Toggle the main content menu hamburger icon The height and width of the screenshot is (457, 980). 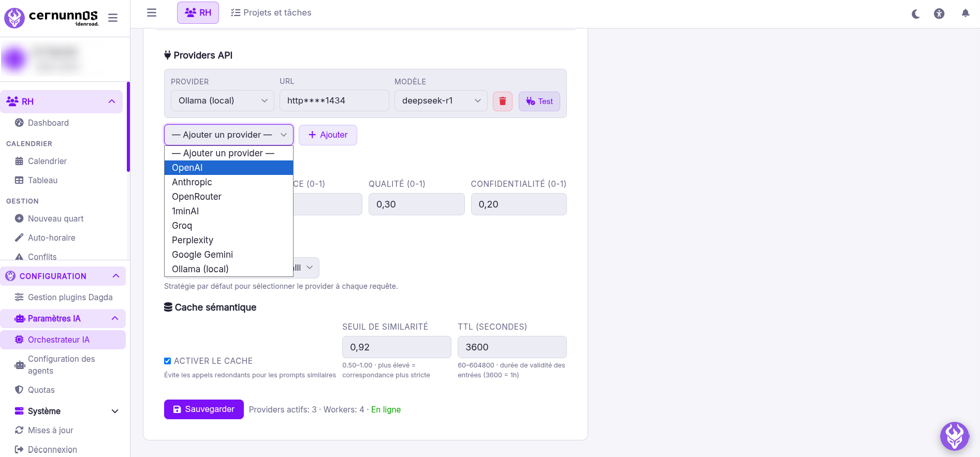click(x=152, y=12)
